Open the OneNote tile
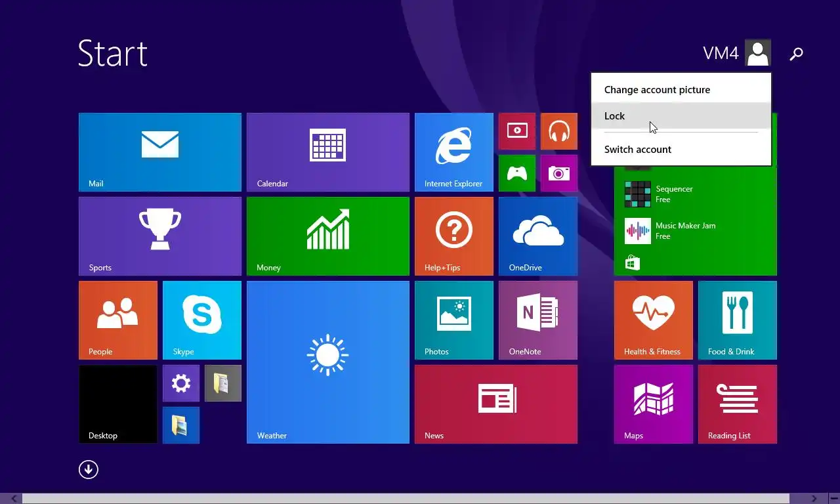 coord(538,320)
